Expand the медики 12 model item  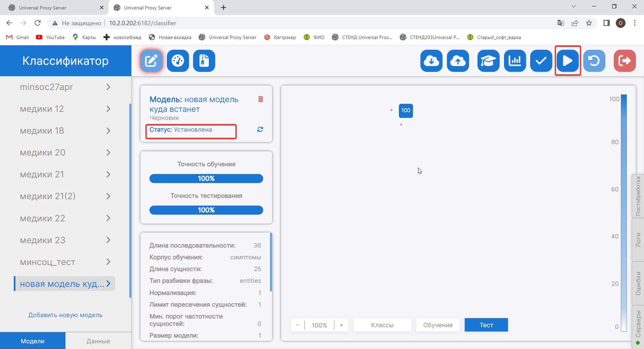coord(108,109)
